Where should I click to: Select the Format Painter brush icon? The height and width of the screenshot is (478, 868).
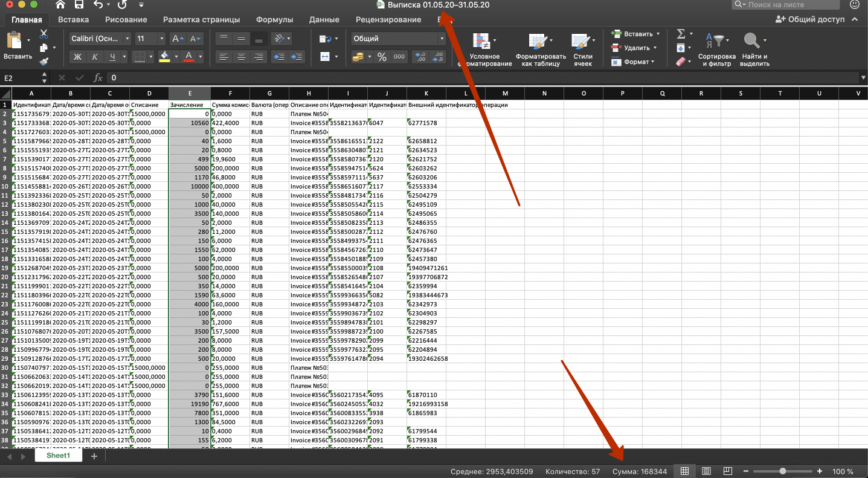[43, 61]
